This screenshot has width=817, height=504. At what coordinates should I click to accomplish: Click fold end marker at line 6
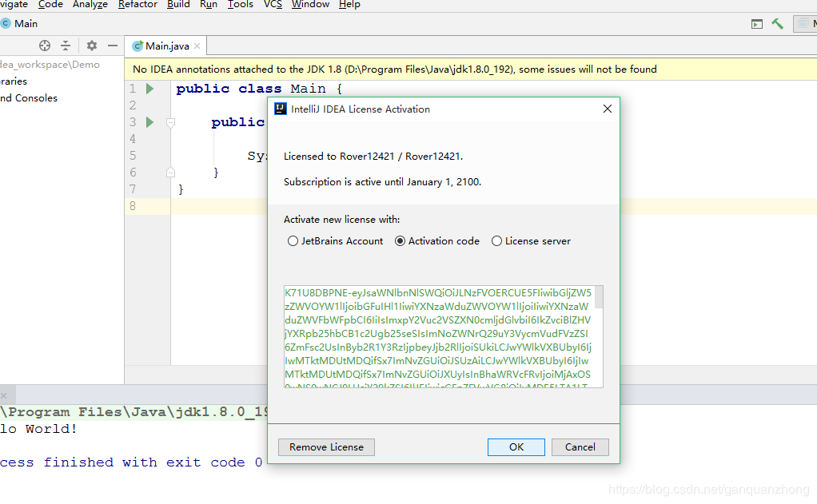(170, 173)
